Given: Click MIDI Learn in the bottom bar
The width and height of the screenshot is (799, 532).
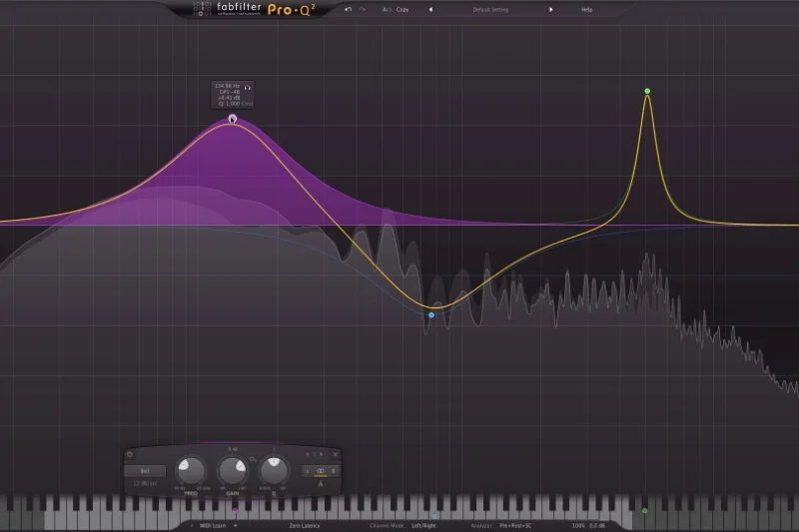Looking at the screenshot, I should [x=213, y=525].
